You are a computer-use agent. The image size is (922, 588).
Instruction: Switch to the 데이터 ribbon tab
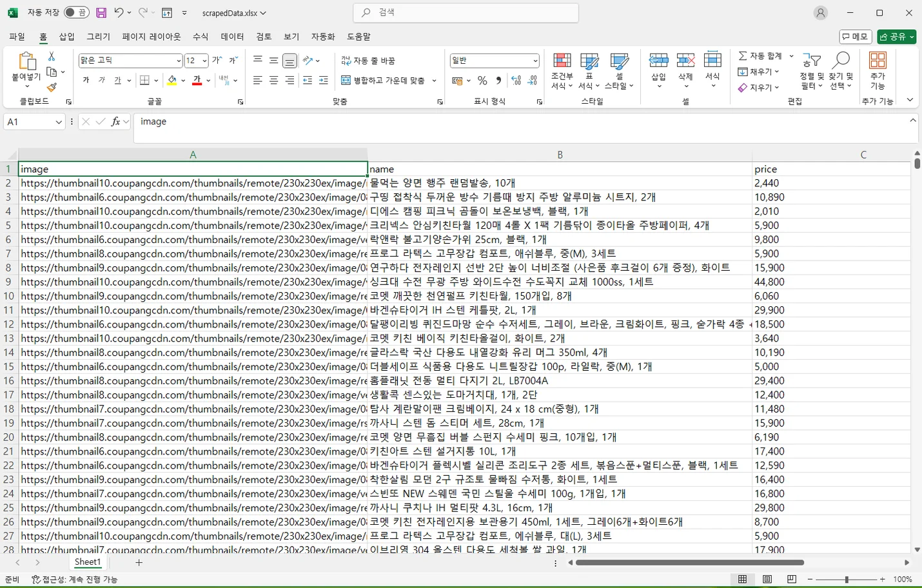(232, 37)
